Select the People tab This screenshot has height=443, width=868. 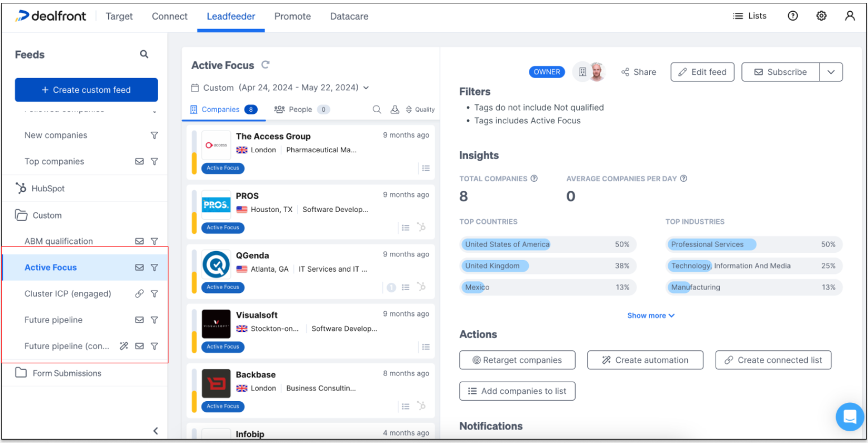click(x=302, y=109)
